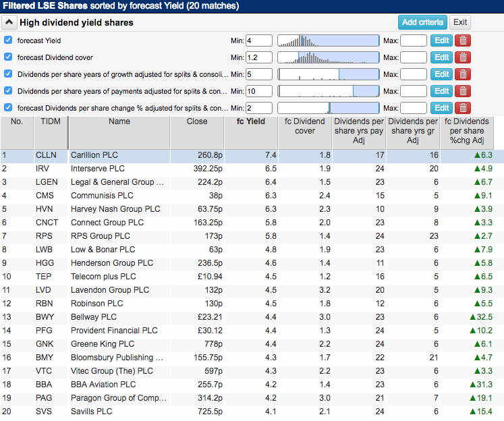Toggle the years of growth filter checkbox

(8, 74)
